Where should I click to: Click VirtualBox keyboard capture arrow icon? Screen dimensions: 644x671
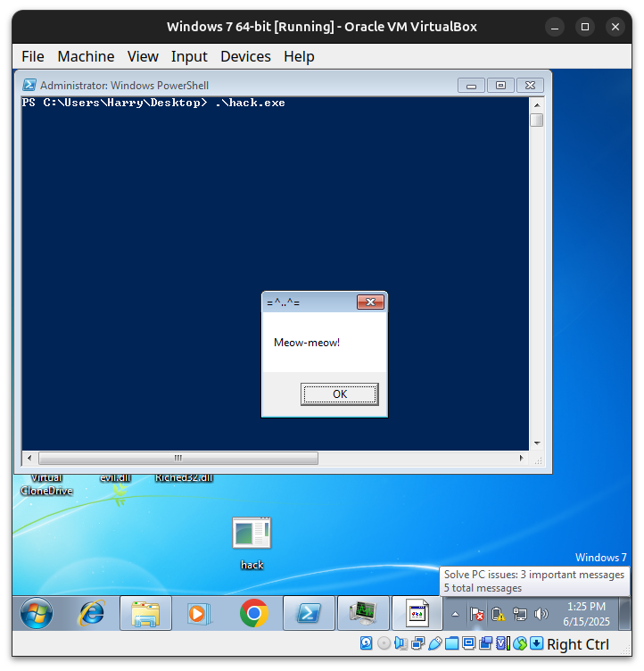coord(537,643)
